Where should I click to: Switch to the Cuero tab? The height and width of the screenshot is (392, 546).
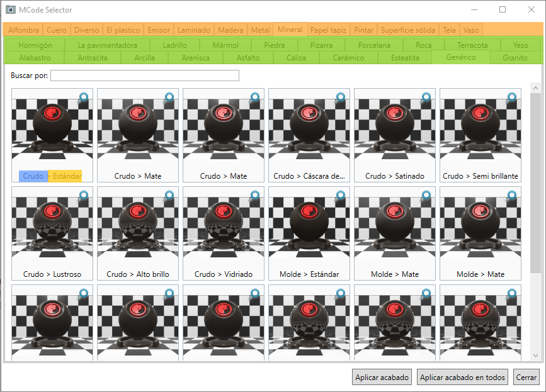(57, 30)
